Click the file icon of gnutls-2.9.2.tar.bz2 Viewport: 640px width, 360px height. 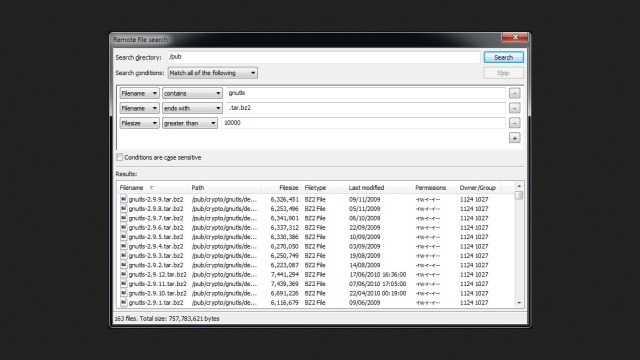pos(123,265)
